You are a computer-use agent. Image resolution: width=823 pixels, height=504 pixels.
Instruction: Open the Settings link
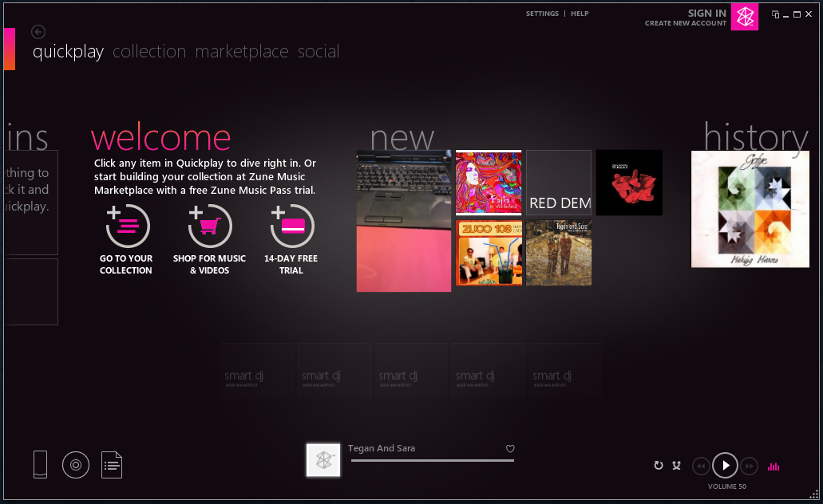pos(542,14)
